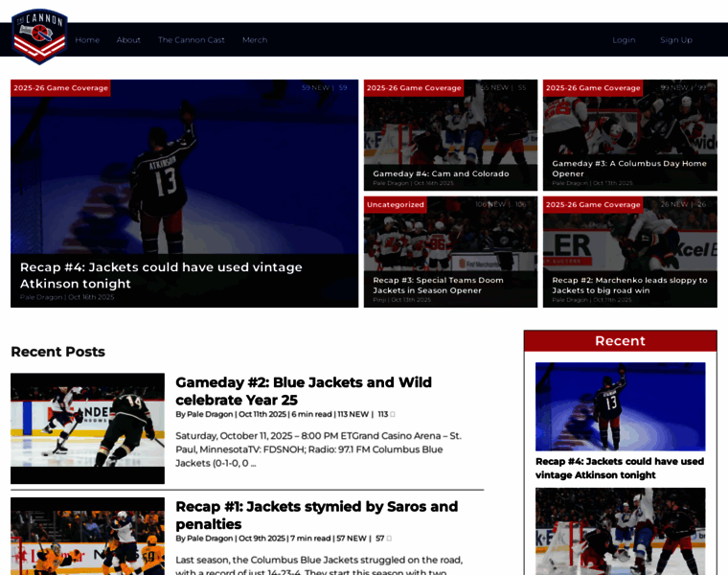Click comment icon on Gameday #2 post

pyautogui.click(x=392, y=415)
